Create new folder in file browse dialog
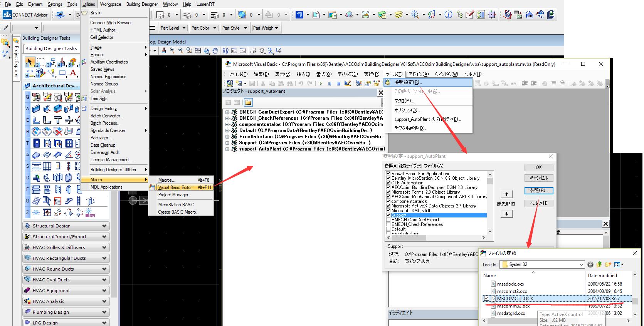Image resolution: width=644 pixels, height=326 pixels. [608, 264]
